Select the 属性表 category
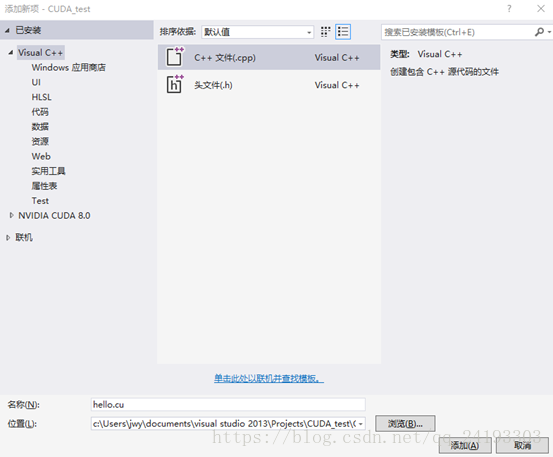Image resolution: width=553 pixels, height=457 pixels. click(44, 186)
